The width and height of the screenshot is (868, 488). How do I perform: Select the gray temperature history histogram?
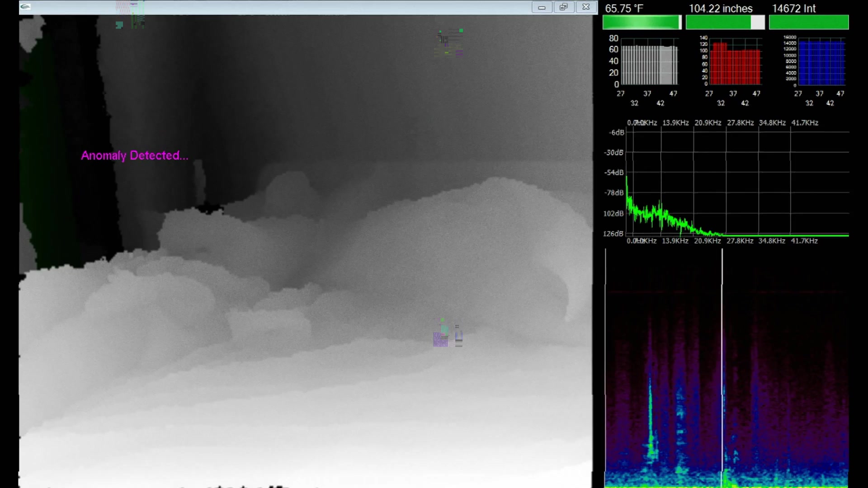(x=650, y=65)
